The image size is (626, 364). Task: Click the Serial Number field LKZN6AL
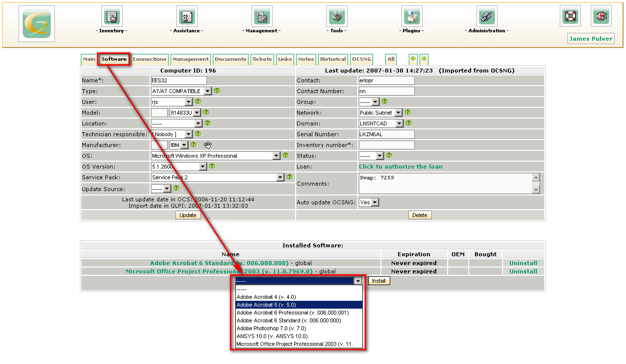[x=387, y=134]
